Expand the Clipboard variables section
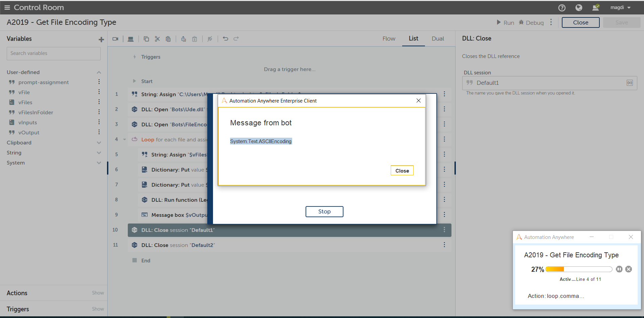 pyautogui.click(x=99, y=143)
